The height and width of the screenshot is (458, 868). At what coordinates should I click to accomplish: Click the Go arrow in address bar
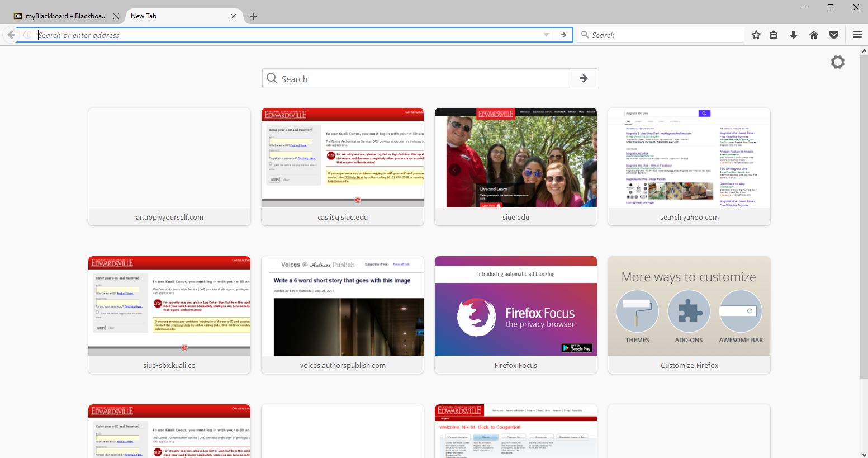point(563,35)
